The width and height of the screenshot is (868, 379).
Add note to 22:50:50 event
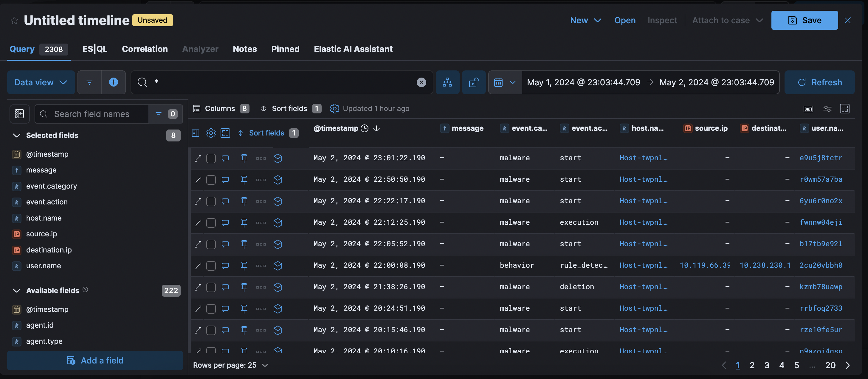point(225,180)
